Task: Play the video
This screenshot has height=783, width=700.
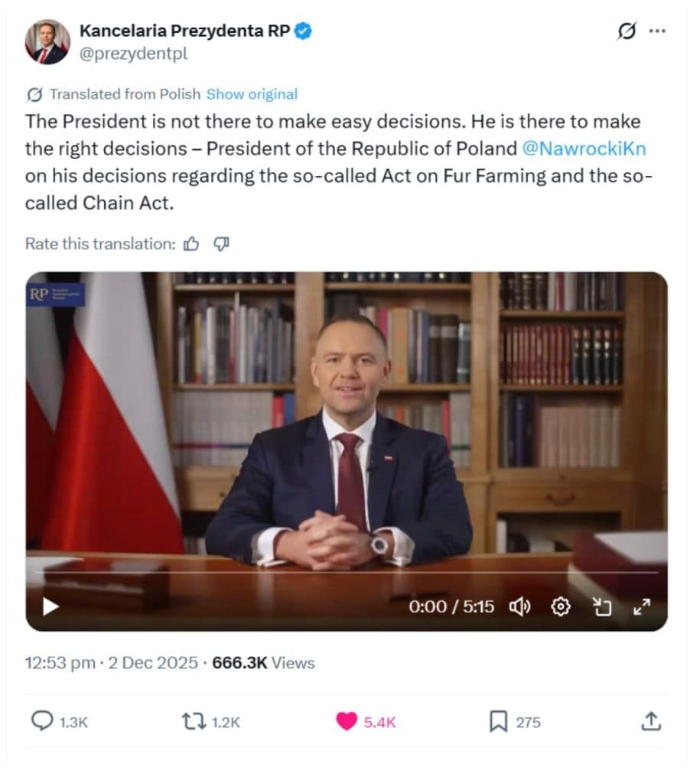Action: pyautogui.click(x=50, y=606)
